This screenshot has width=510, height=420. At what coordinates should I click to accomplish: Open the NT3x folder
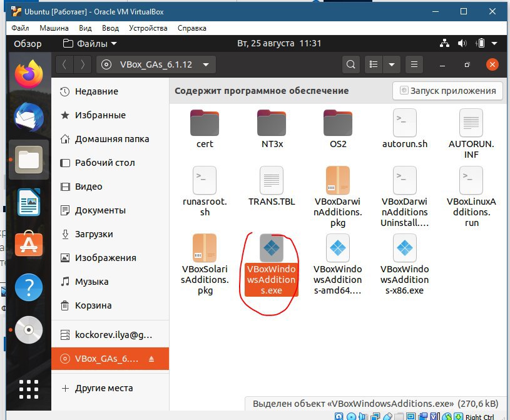pyautogui.click(x=272, y=129)
